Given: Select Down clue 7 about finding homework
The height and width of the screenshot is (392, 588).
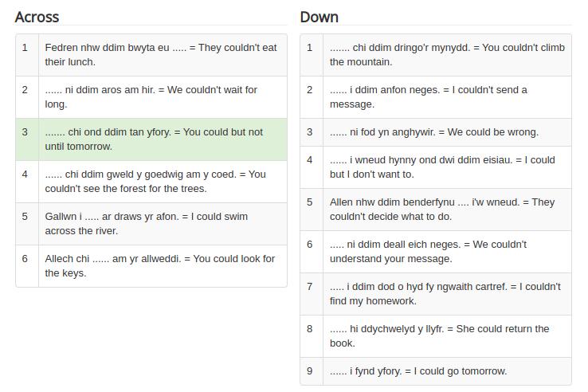Looking at the screenshot, I should 436,294.
